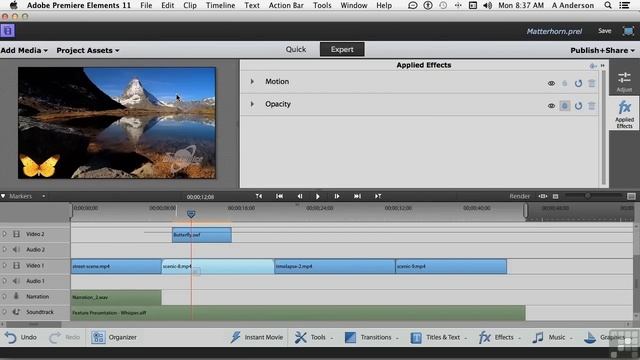Click the Narration microphone icon
The width and height of the screenshot is (640, 360).
pyautogui.click(x=16, y=296)
